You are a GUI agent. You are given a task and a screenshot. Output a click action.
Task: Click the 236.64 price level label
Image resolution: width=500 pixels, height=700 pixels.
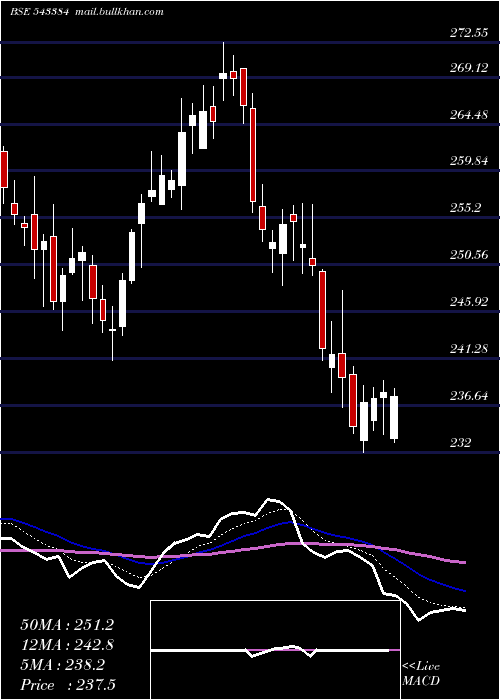[x=469, y=396]
